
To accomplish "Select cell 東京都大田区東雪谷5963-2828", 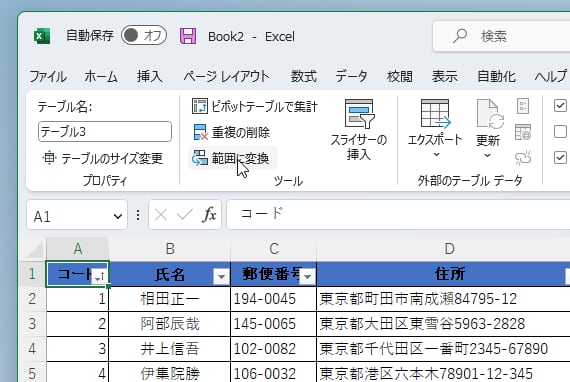I will [443, 324].
